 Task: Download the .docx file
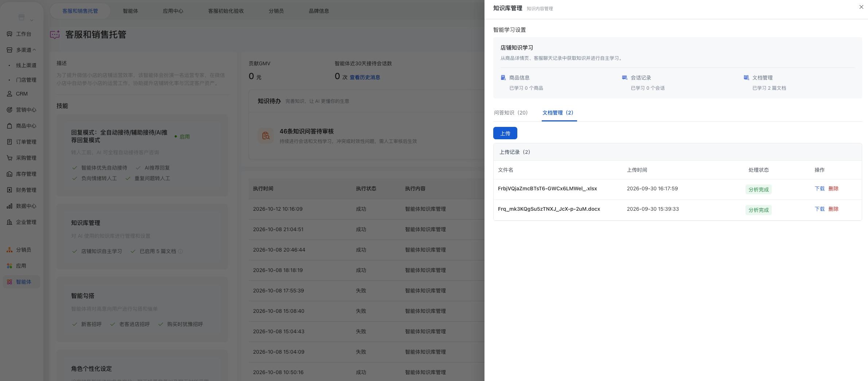tap(820, 209)
